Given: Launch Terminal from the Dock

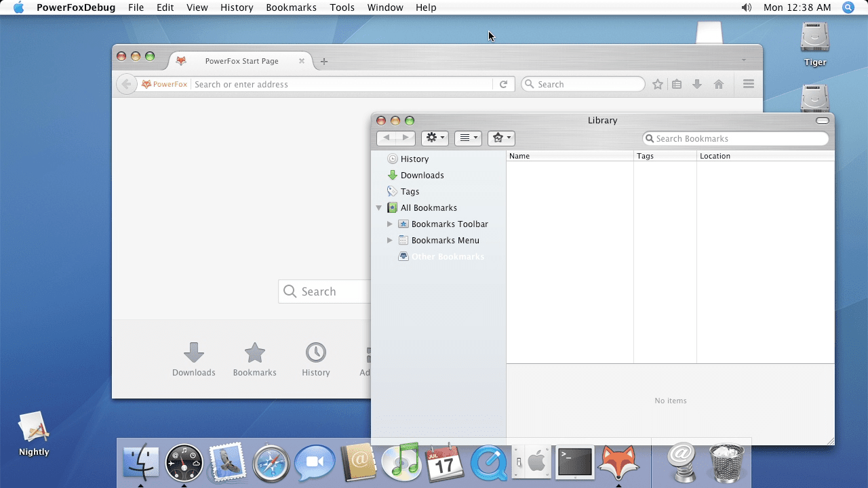Looking at the screenshot, I should (575, 462).
